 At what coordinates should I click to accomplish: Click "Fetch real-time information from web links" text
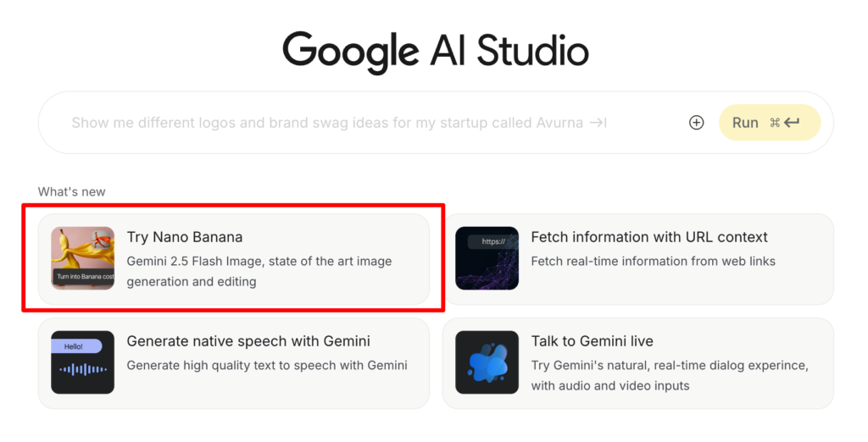[x=653, y=261]
